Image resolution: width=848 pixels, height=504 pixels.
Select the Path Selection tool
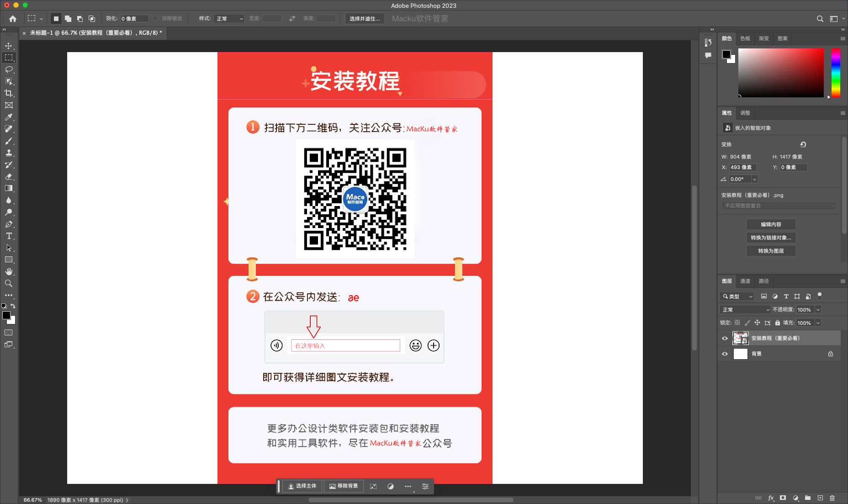tap(9, 248)
